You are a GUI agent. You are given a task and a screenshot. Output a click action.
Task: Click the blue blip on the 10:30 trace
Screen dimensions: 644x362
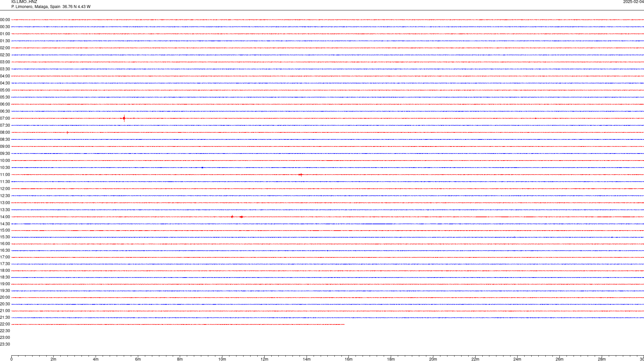pos(202,167)
